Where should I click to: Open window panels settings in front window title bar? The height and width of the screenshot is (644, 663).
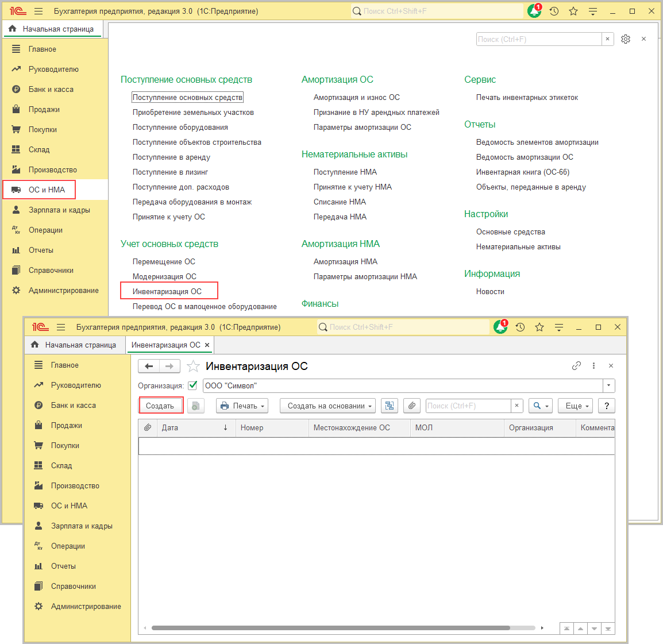(559, 327)
